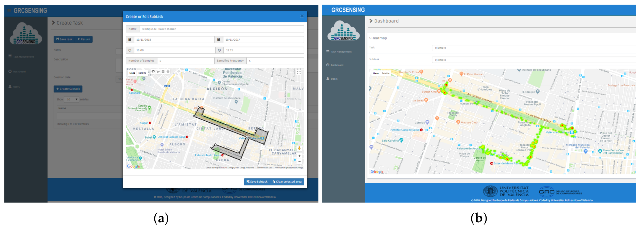644x230 pixels.
Task: Open Dashboard in Dashboard window sidebar
Action: click(335, 65)
